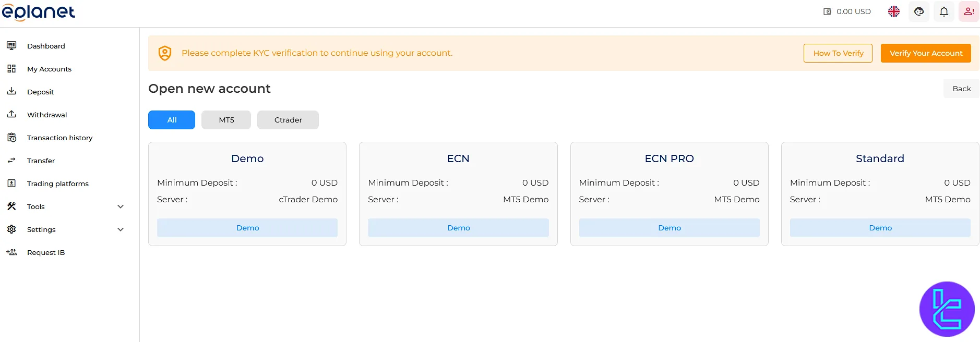The height and width of the screenshot is (342, 980).
Task: Click the KYC shield warning icon
Action: pyautogui.click(x=165, y=53)
